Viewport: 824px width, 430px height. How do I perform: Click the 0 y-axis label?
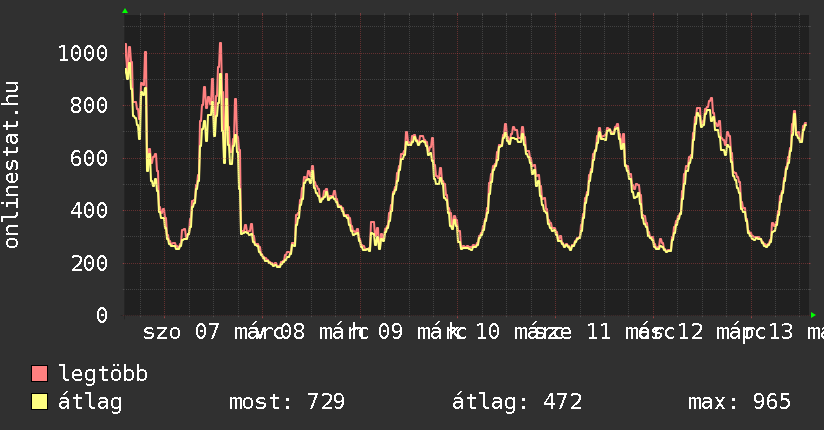[101, 316]
